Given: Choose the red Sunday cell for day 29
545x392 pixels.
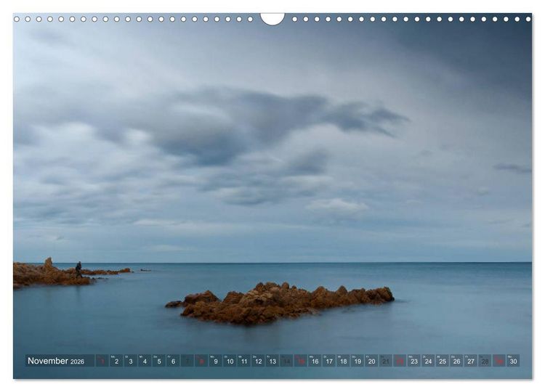Looking at the screenshot, I should click(499, 360).
